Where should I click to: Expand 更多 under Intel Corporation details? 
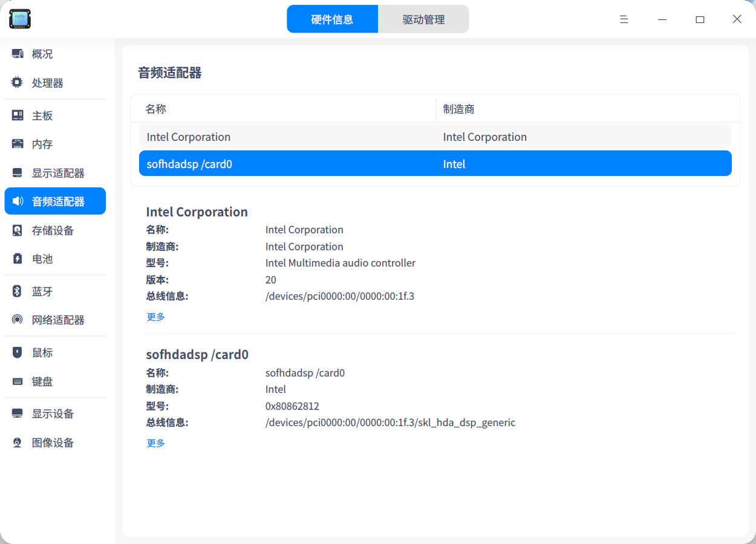coord(156,317)
